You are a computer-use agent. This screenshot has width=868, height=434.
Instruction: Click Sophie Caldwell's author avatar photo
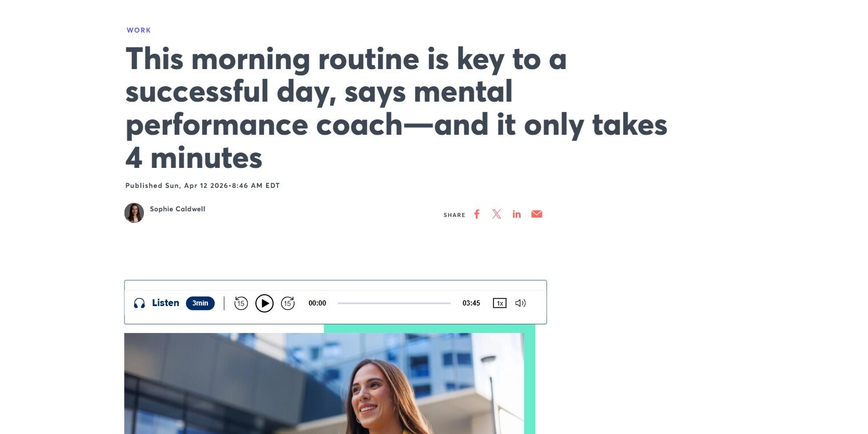134,213
